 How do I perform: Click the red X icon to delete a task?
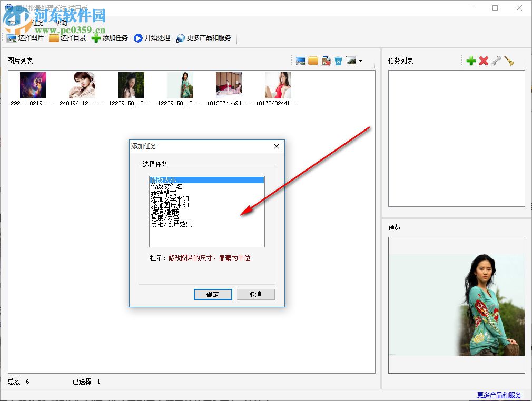(x=484, y=61)
